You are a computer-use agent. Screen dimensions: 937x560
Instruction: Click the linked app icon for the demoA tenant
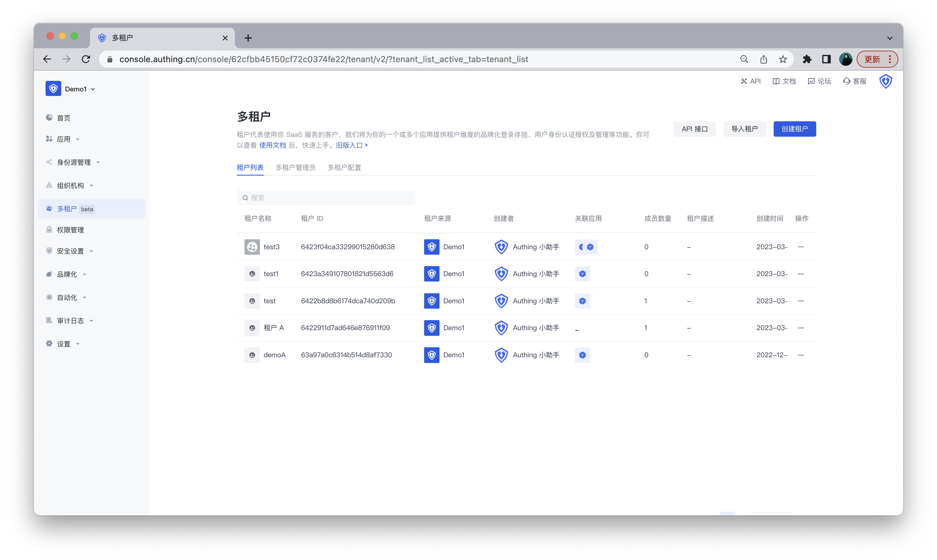[582, 355]
